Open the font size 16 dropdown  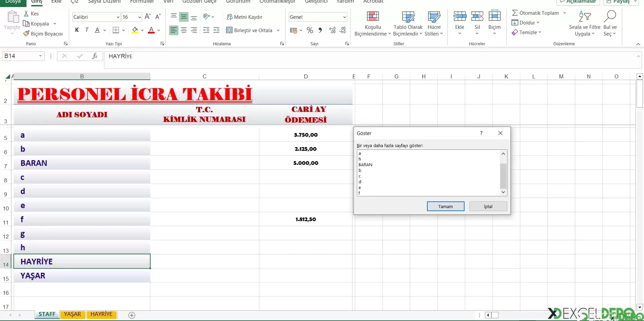140,17
